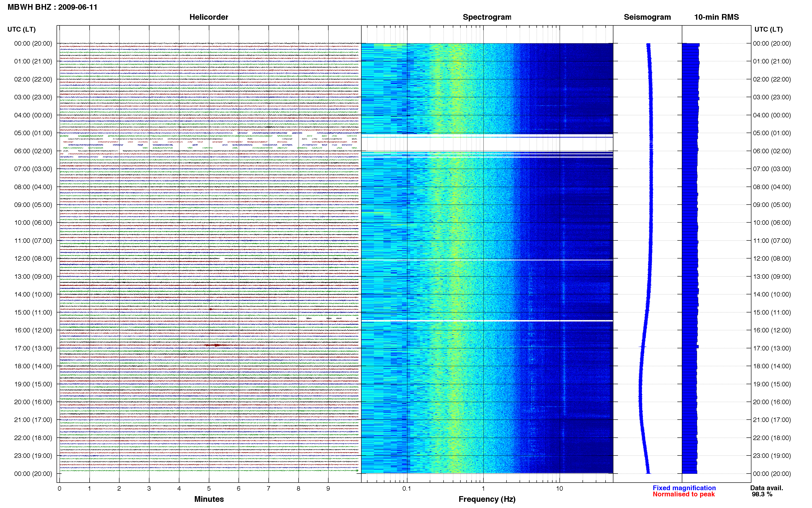Image resolution: width=812 pixels, height=508 pixels.
Task: Click left-axis time label 17:00 (13:00)
Action: pyautogui.click(x=33, y=348)
